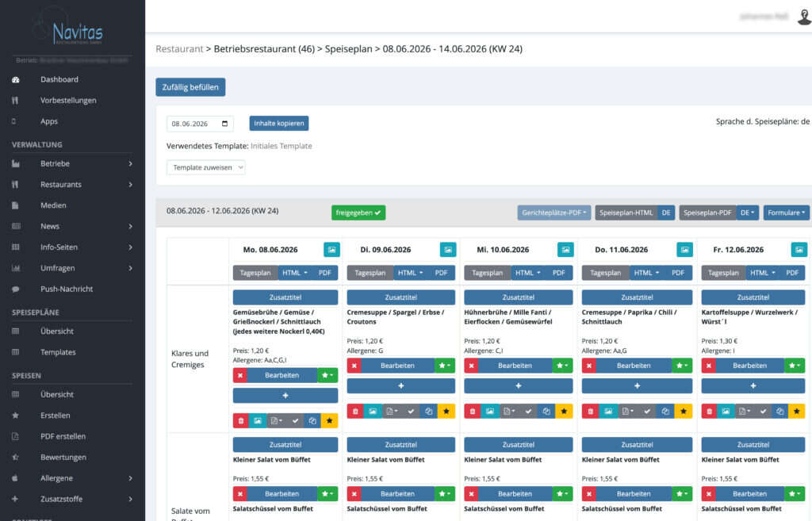Open Bewertungen in sidebar

[63, 458]
